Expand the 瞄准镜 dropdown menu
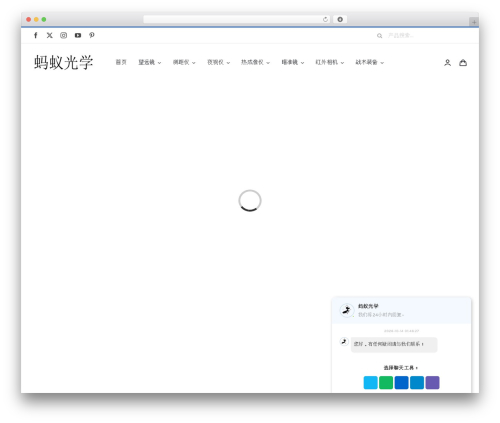The height and width of the screenshot is (423, 500). (293, 62)
